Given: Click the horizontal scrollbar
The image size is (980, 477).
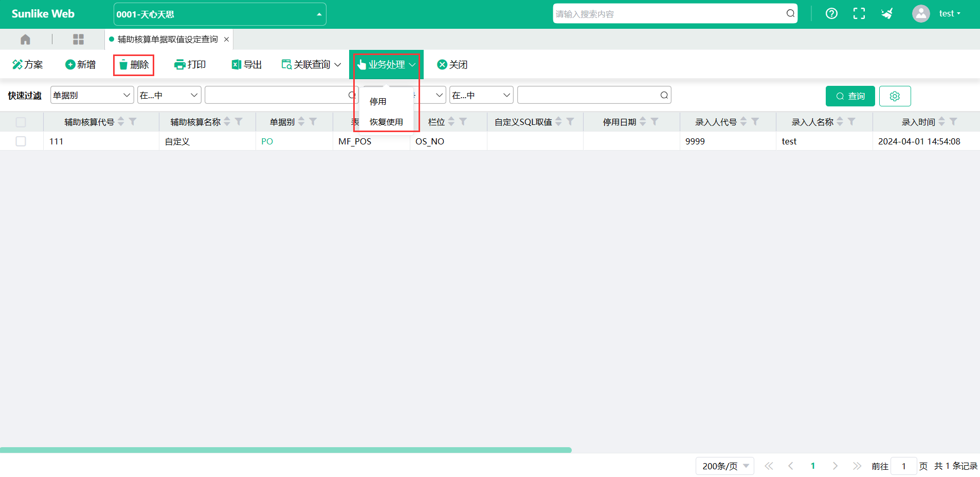Looking at the screenshot, I should pos(286,450).
